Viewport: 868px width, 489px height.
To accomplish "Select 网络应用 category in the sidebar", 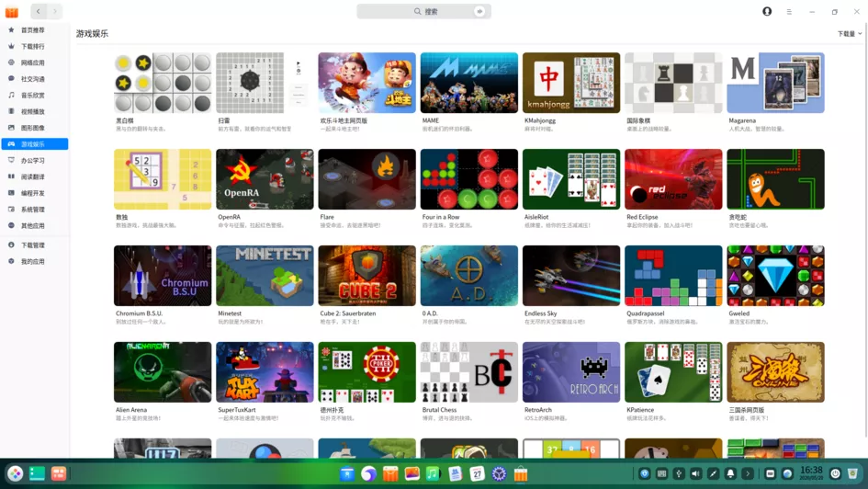I will point(34,63).
